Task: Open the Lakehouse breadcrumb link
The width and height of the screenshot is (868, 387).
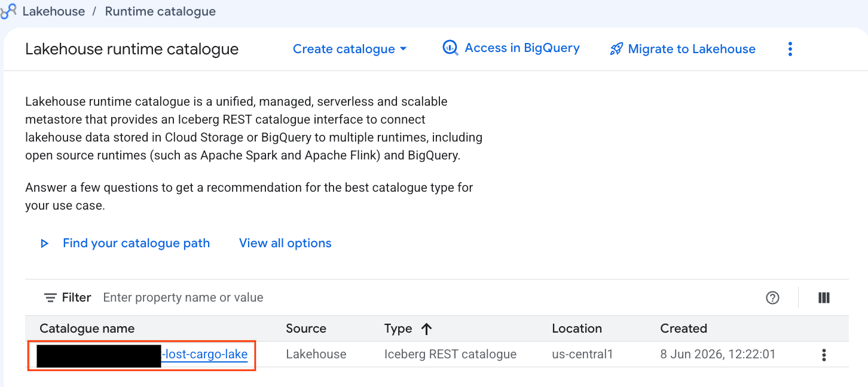Action: click(x=54, y=11)
